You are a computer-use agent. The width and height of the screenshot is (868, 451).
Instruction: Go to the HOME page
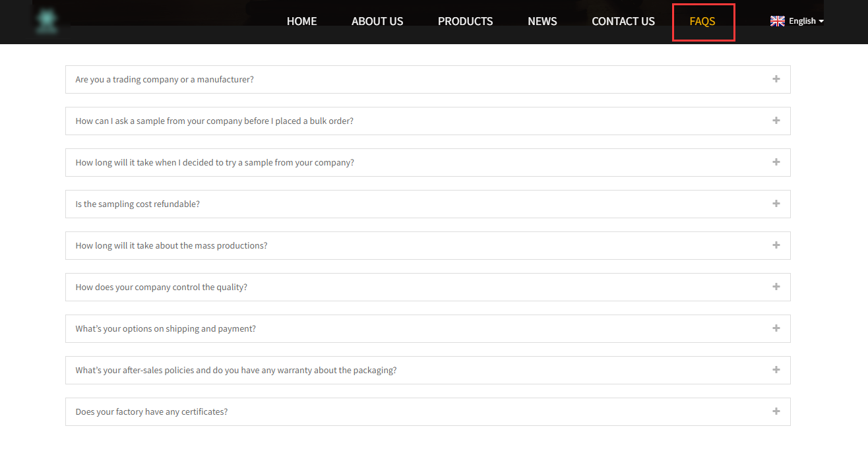(301, 21)
